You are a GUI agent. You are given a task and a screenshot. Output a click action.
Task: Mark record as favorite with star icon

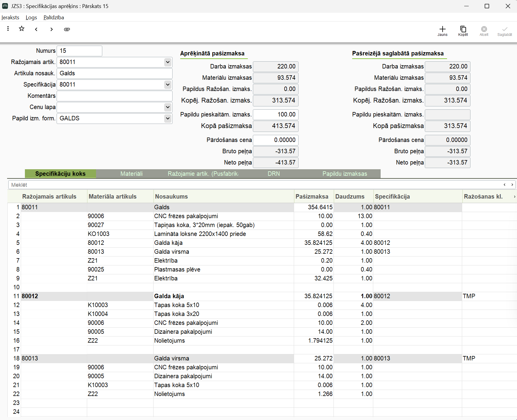coord(22,29)
